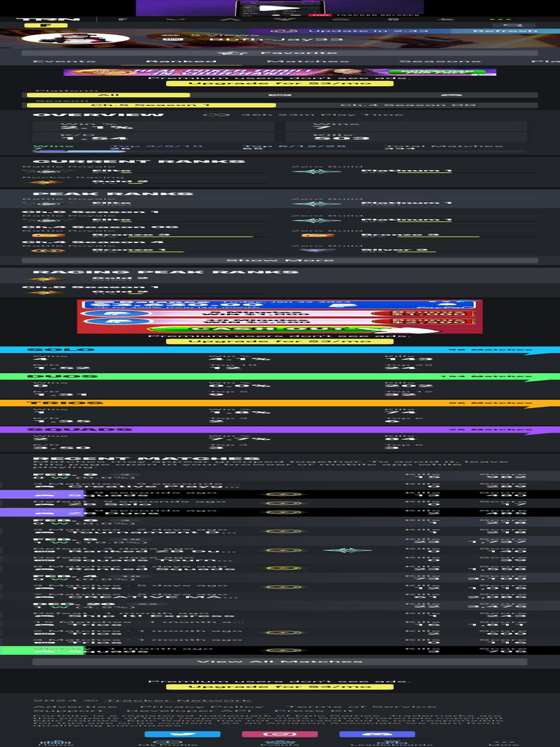Select the All platform filter

(x=109, y=95)
